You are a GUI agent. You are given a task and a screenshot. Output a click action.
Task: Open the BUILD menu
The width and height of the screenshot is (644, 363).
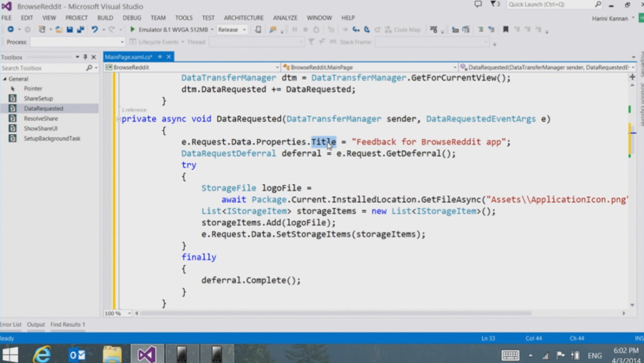(105, 18)
